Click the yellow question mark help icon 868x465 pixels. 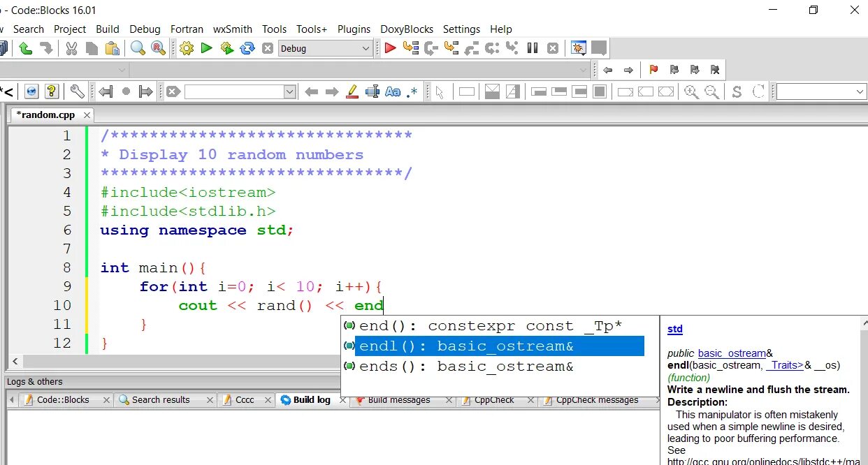pos(52,91)
